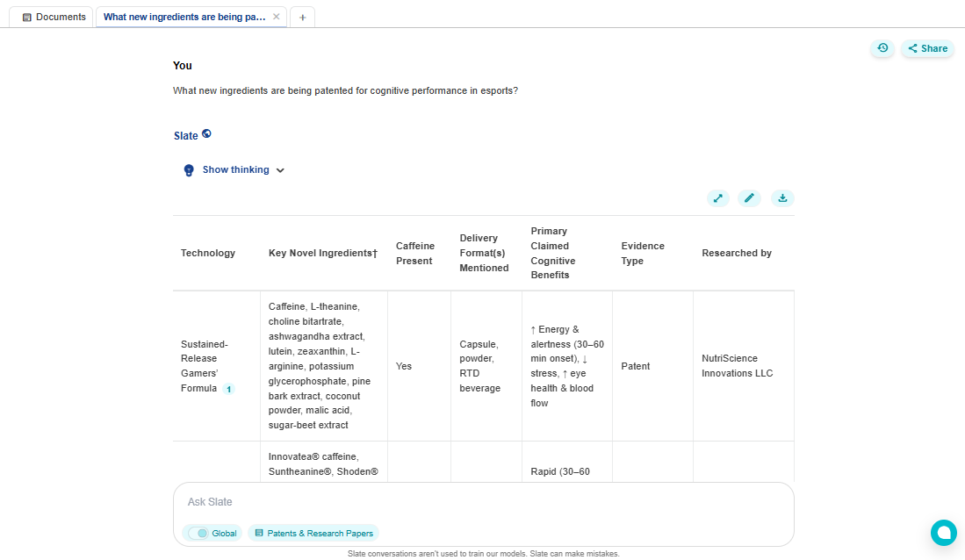
Task: Click the pencil edit table icon
Action: pos(749,198)
